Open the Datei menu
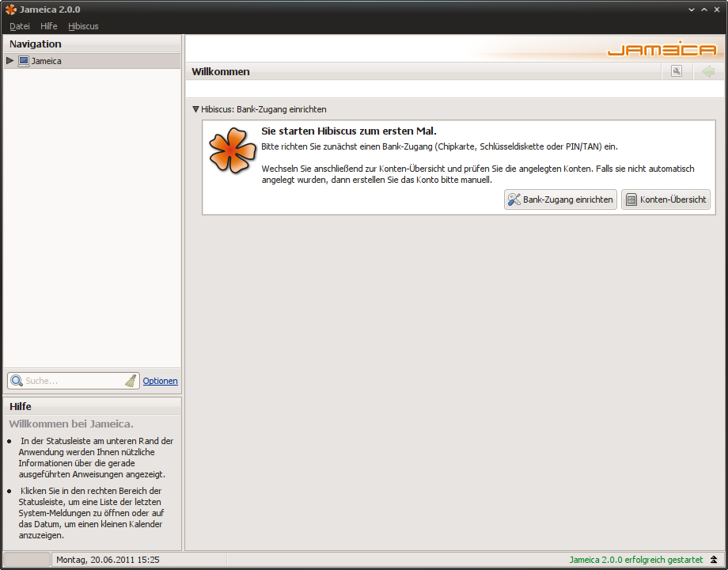The height and width of the screenshot is (570, 728). tap(20, 26)
